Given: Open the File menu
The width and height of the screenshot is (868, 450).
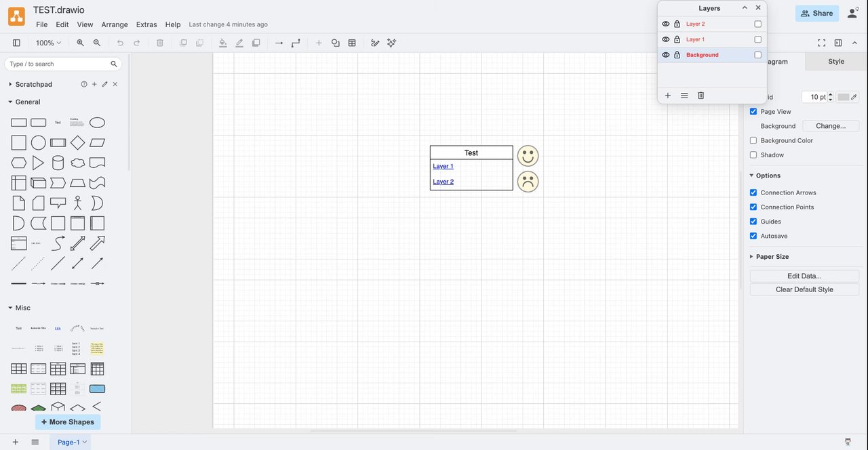Looking at the screenshot, I should [x=42, y=24].
